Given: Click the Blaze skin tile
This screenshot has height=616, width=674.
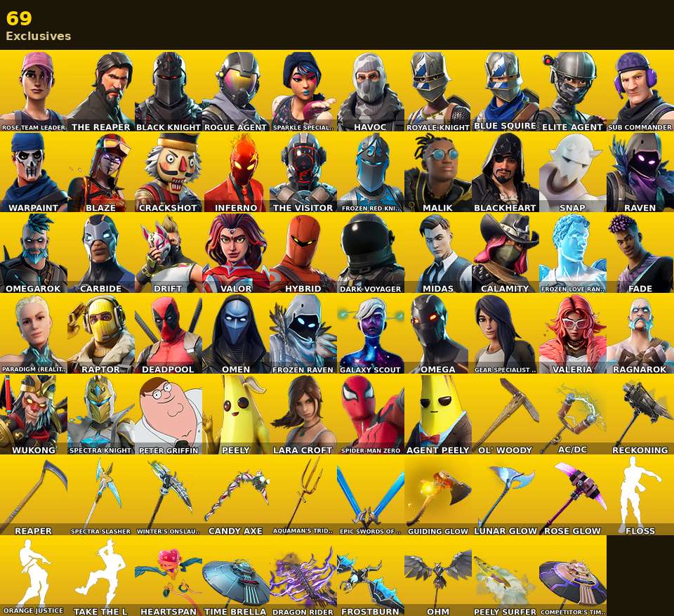Looking at the screenshot, I should pyautogui.click(x=101, y=171).
